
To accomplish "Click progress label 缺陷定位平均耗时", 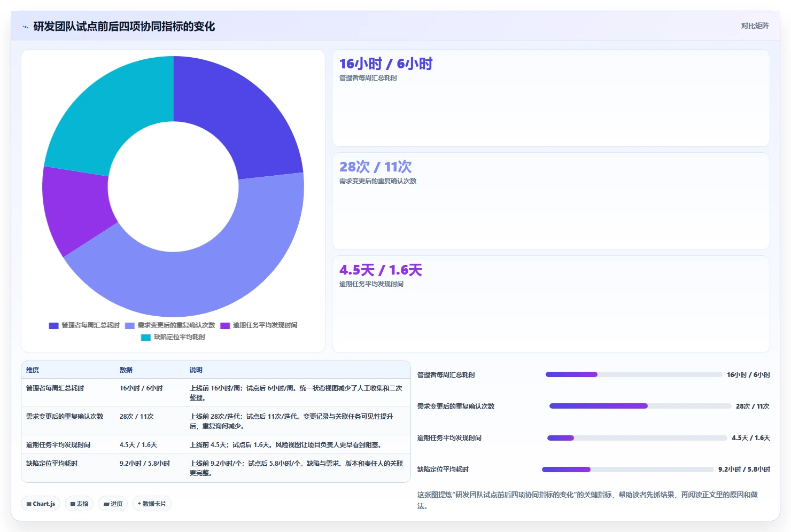I will pyautogui.click(x=443, y=470).
